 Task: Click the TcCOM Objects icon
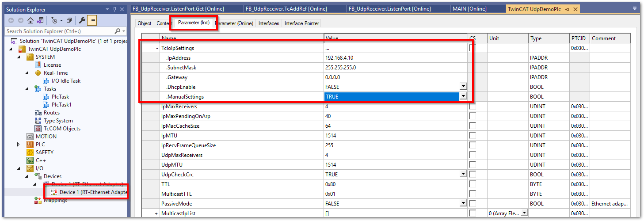click(38, 129)
